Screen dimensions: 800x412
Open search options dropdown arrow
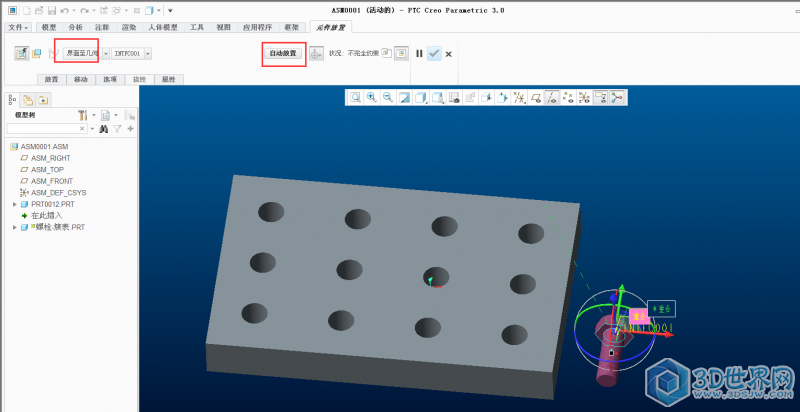(x=92, y=129)
